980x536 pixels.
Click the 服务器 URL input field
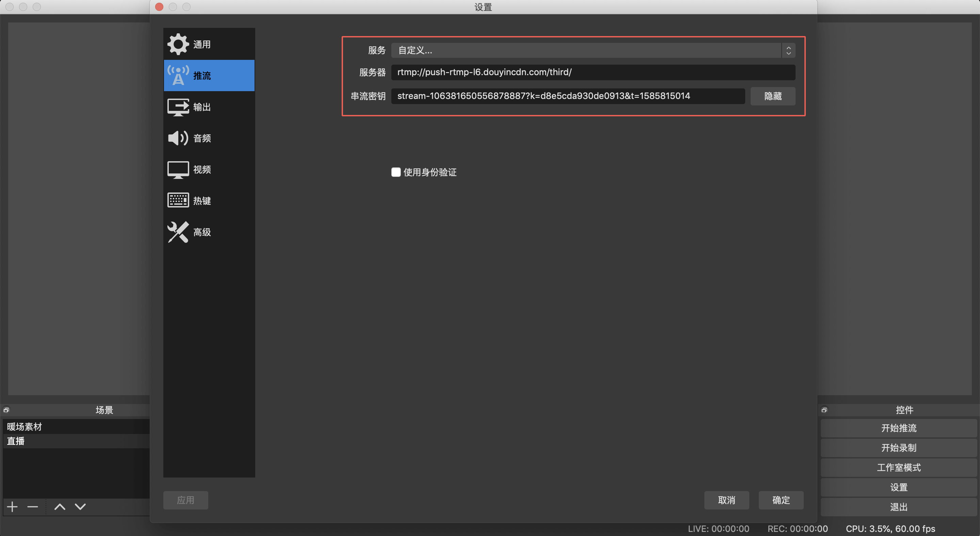click(x=593, y=72)
